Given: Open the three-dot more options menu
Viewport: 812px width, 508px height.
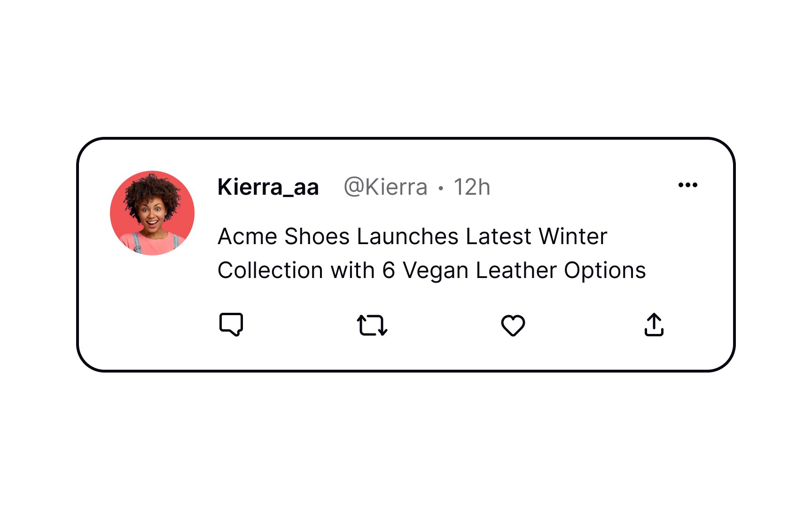Looking at the screenshot, I should pyautogui.click(x=688, y=185).
